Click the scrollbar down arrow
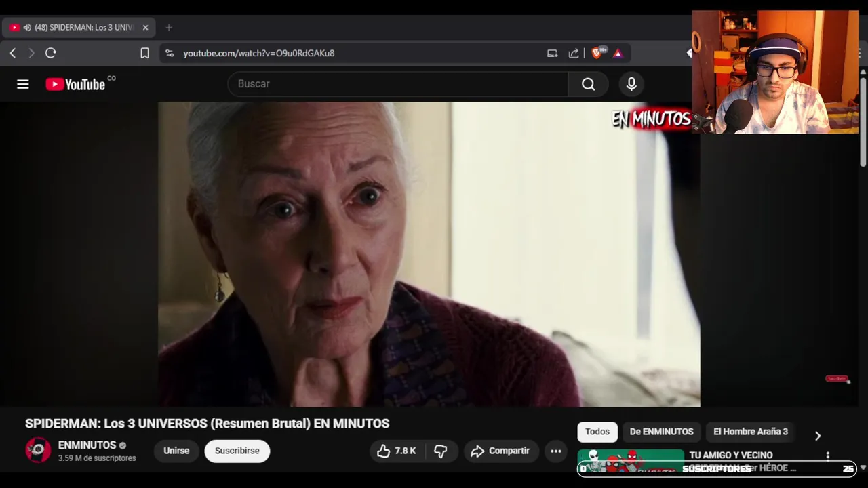The width and height of the screenshot is (868, 488). tap(863, 468)
